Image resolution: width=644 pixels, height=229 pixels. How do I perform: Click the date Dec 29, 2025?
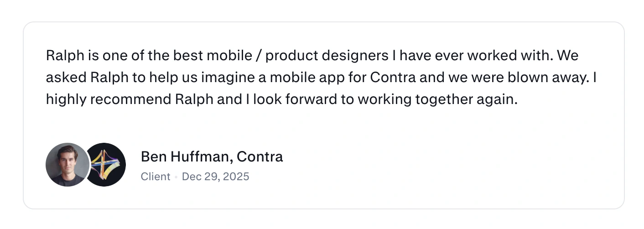(x=215, y=177)
